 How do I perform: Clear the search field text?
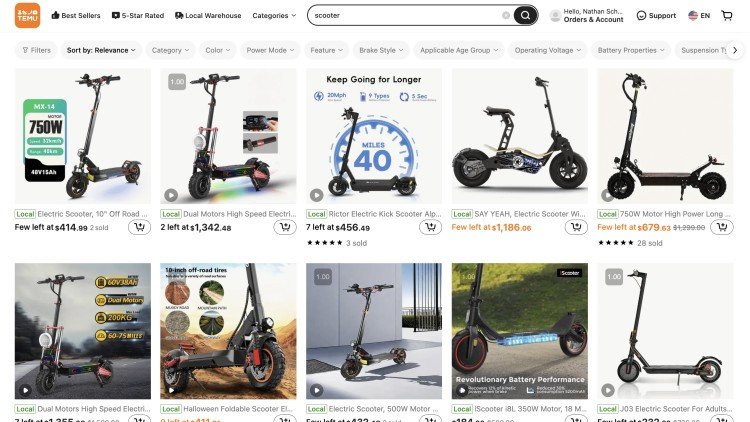pos(506,15)
